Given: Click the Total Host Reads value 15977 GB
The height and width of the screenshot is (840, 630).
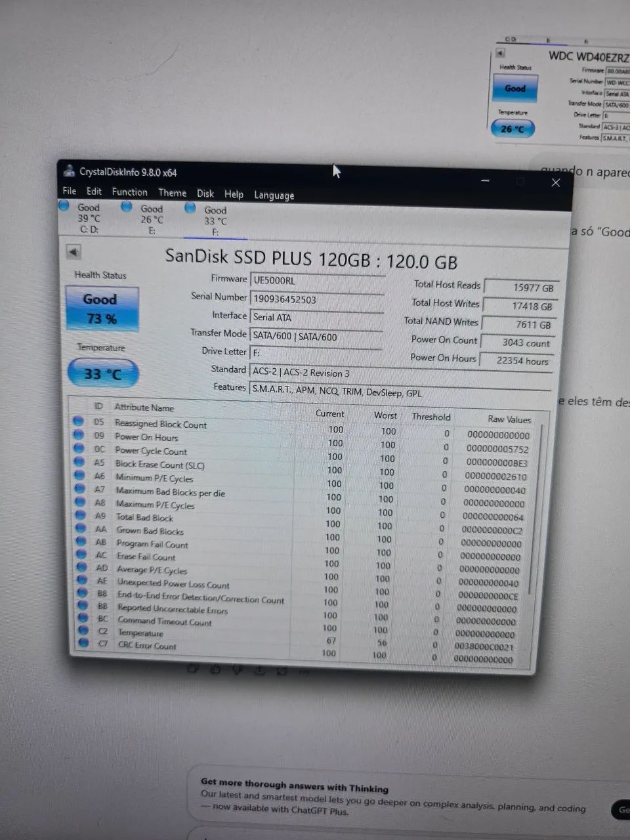Looking at the screenshot, I should coord(521,287).
